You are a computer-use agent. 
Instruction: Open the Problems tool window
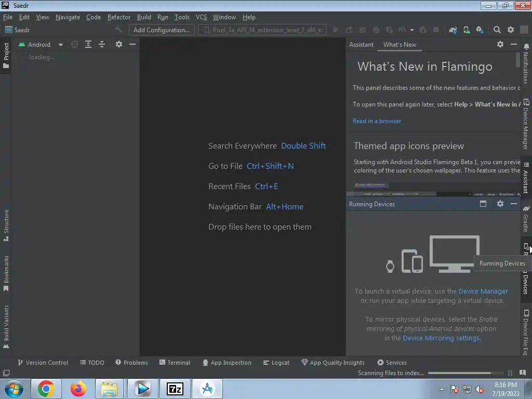click(x=131, y=363)
